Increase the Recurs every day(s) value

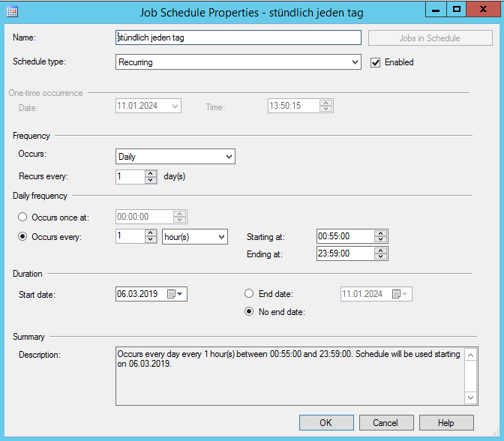[x=151, y=173]
